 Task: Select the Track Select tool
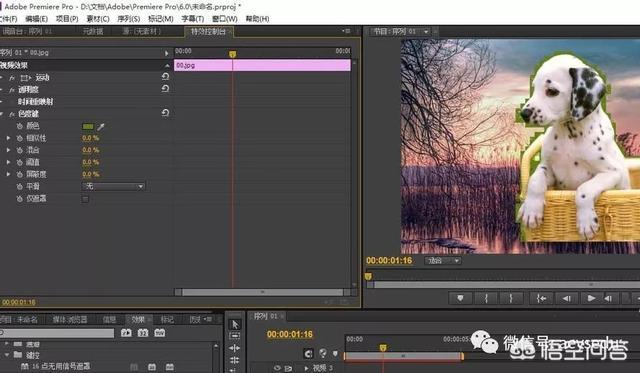(x=235, y=336)
